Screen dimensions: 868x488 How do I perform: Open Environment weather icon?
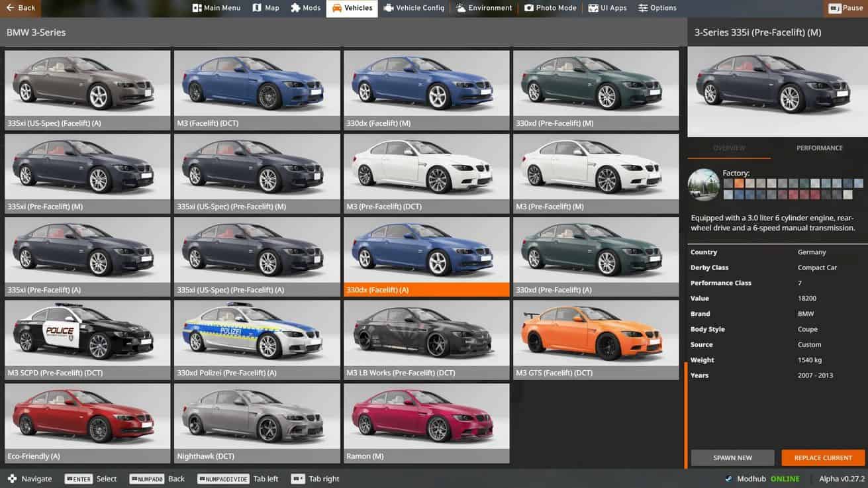[x=460, y=8]
